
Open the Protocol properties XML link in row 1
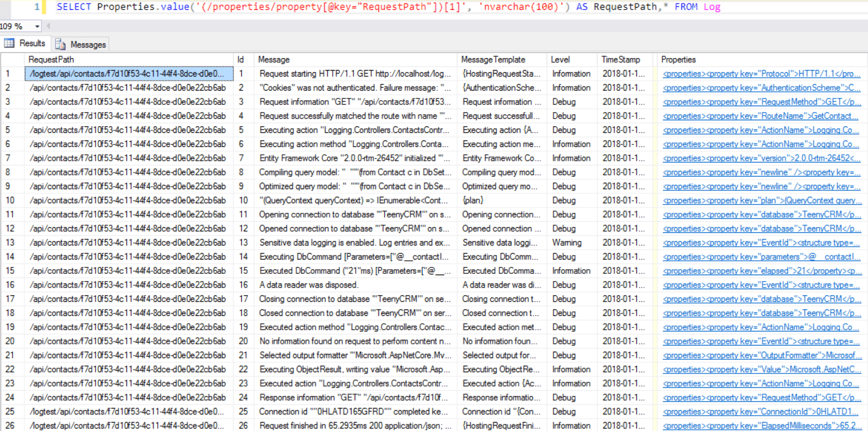coord(761,74)
